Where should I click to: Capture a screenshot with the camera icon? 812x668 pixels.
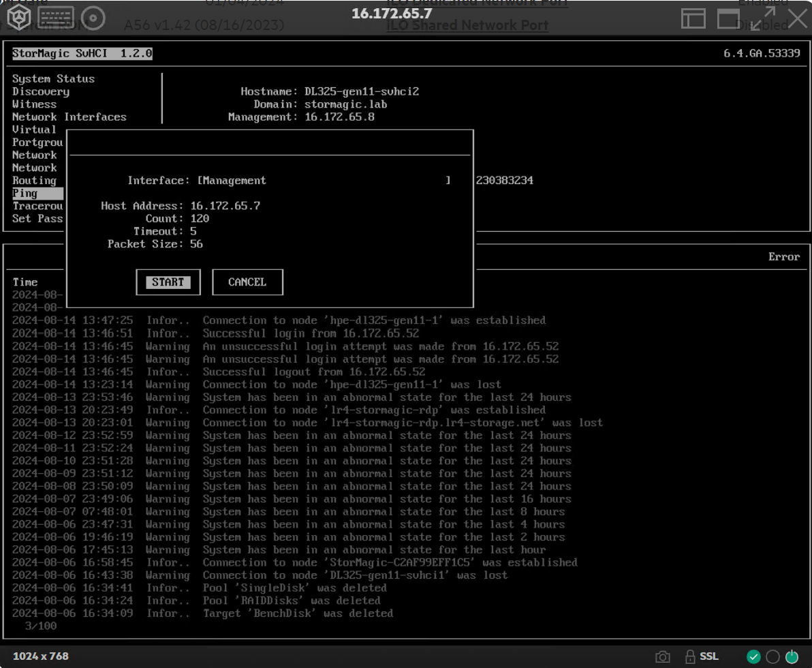662,657
